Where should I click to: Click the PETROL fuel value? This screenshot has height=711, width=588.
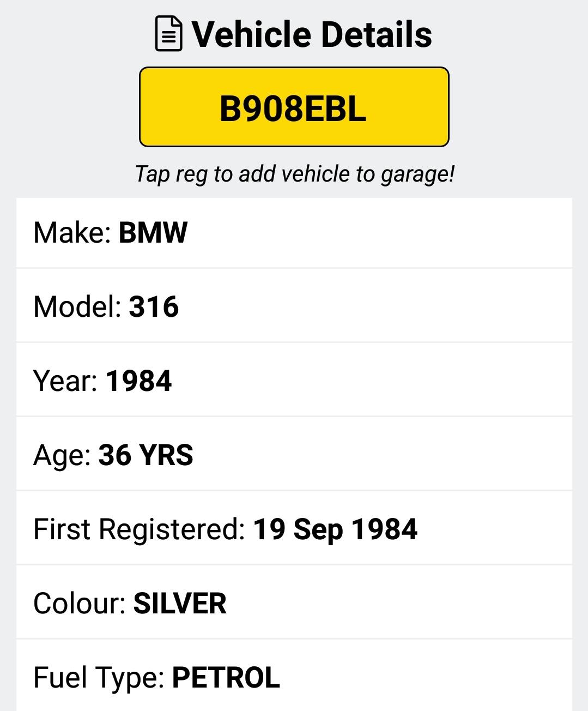(x=226, y=678)
